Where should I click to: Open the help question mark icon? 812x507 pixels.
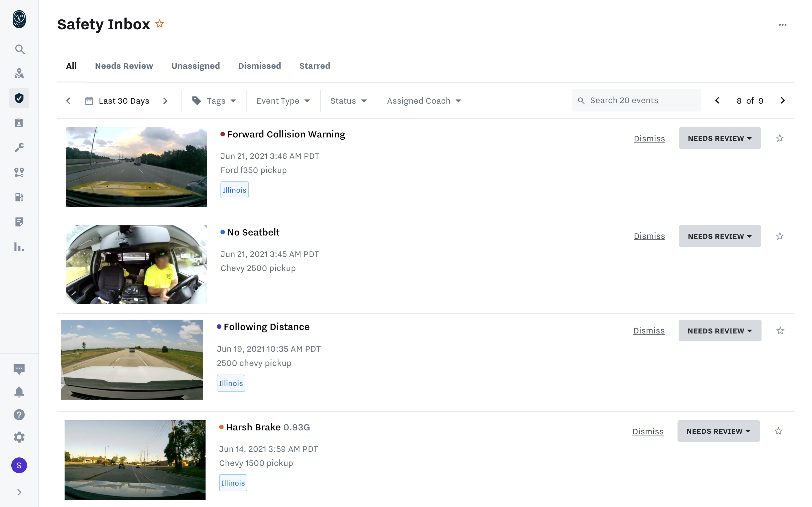click(x=19, y=414)
